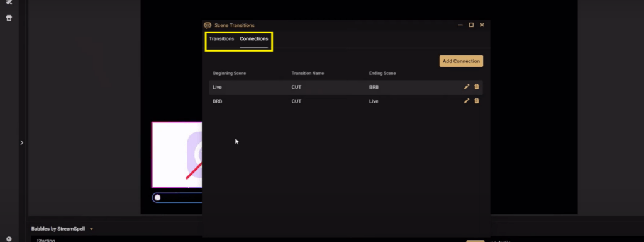This screenshot has height=242, width=644.
Task: Close the Scene Transitions window
Action: click(482, 25)
